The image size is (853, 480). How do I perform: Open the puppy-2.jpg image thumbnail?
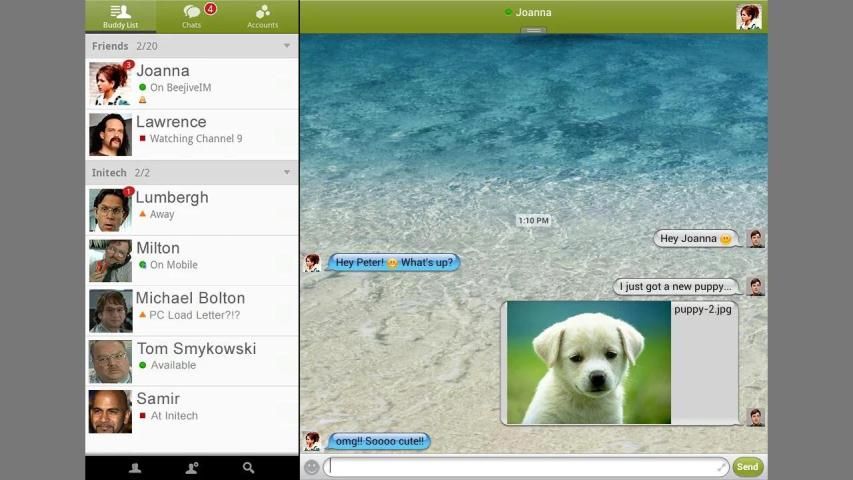(x=588, y=362)
